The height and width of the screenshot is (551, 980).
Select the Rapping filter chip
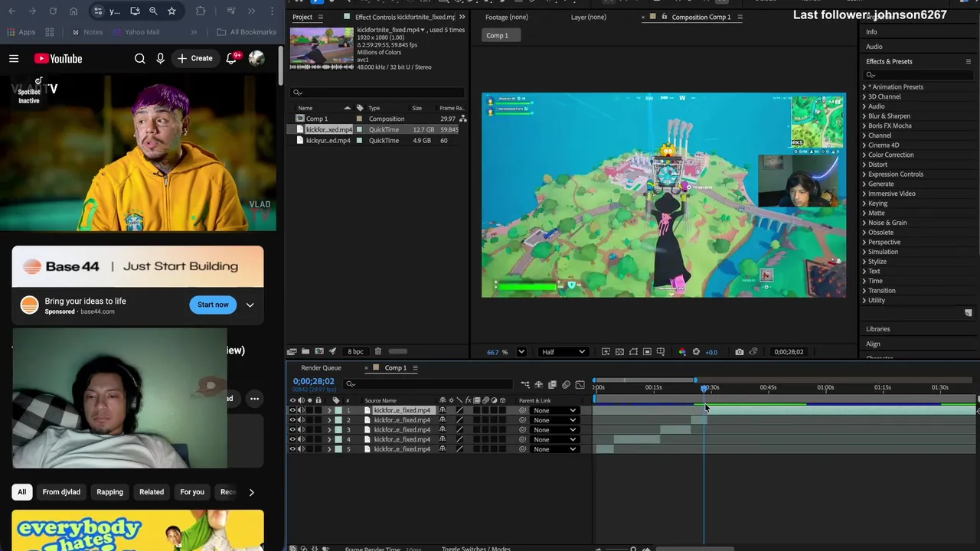(109, 492)
